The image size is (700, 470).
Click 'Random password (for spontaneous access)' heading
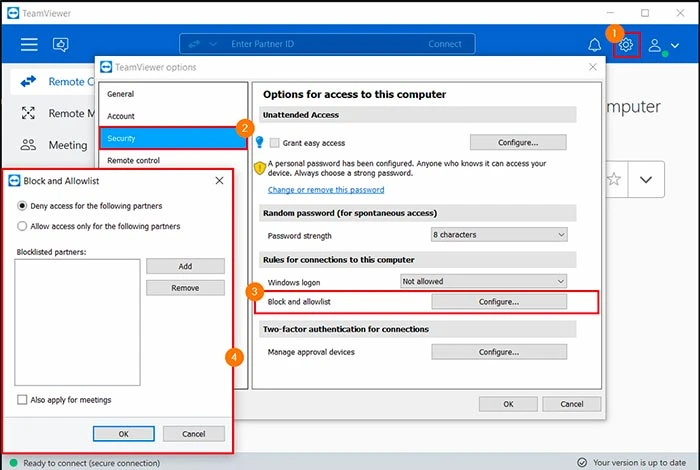pyautogui.click(x=350, y=213)
